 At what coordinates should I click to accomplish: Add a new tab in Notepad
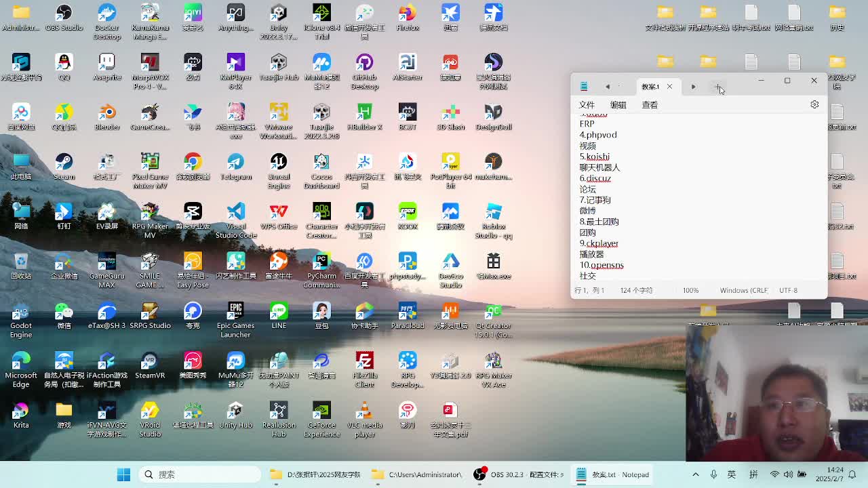[718, 87]
